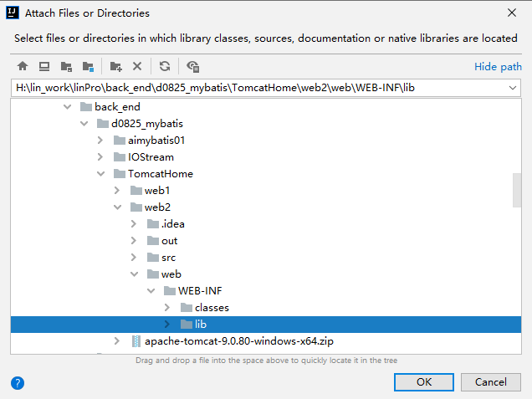The image size is (532, 399).
Task: Expand the .idea folder
Action: pyautogui.click(x=135, y=224)
